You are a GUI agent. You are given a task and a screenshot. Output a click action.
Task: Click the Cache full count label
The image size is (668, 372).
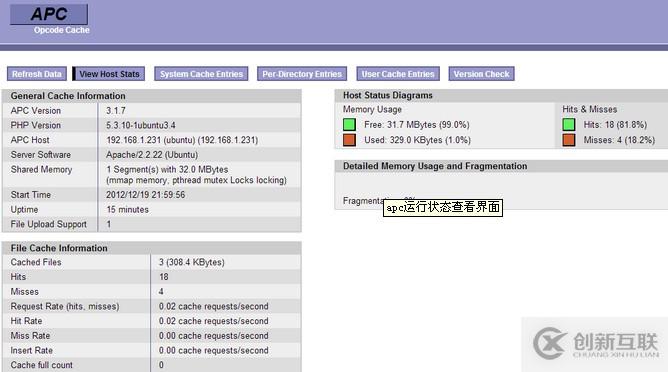coord(42,365)
